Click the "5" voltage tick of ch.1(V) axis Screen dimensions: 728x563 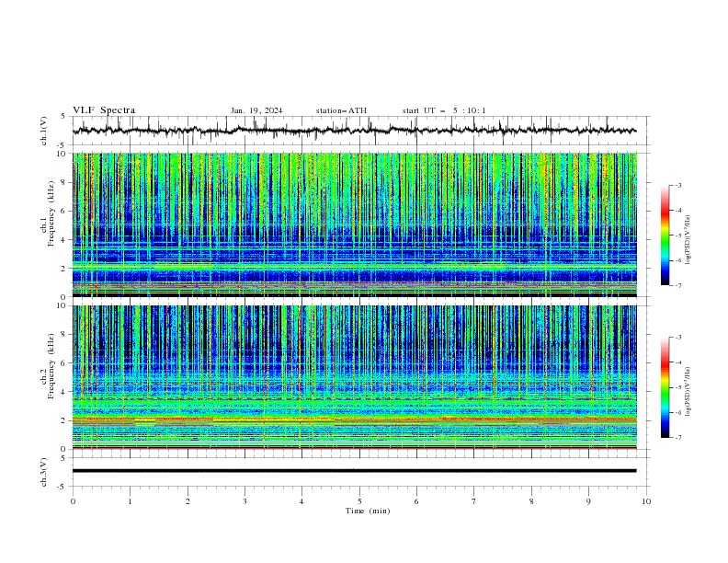(63, 117)
